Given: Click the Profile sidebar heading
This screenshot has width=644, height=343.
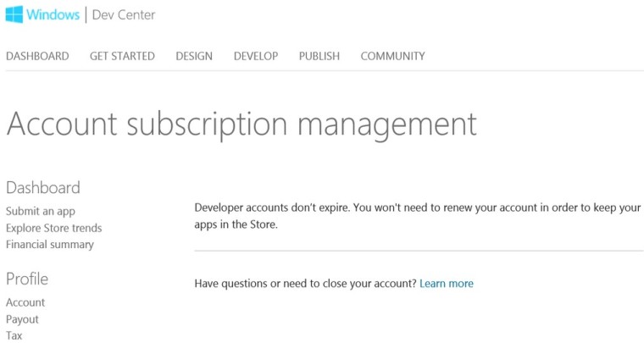Looking at the screenshot, I should point(27,279).
